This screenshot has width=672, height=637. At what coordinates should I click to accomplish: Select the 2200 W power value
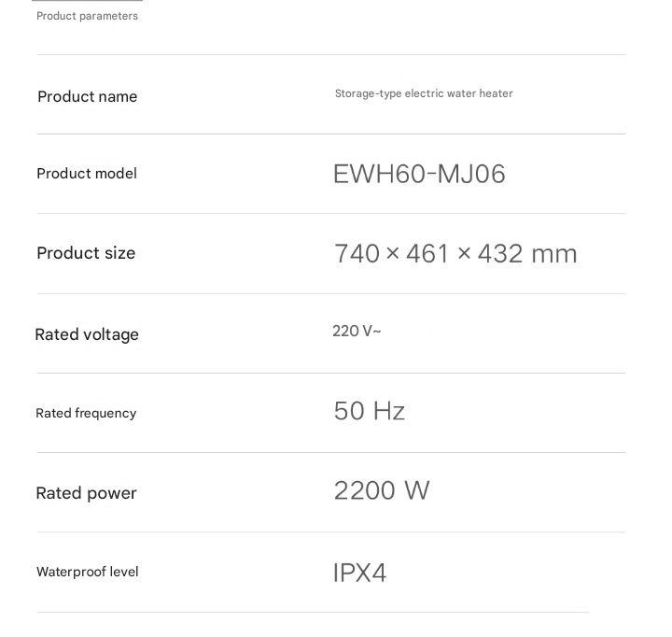381,491
